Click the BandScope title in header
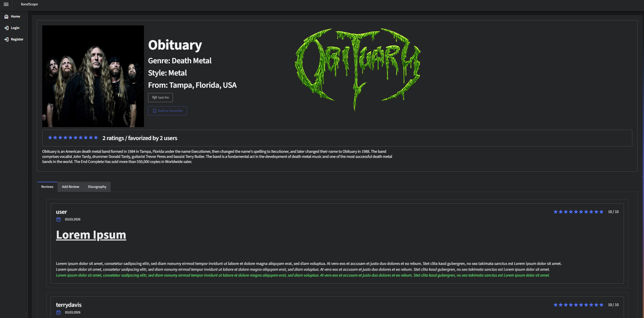The height and width of the screenshot is (318, 644). tap(29, 4)
